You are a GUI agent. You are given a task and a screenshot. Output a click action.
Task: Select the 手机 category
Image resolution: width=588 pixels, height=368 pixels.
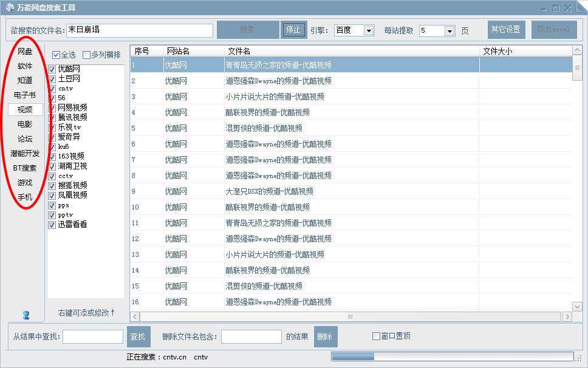point(25,197)
